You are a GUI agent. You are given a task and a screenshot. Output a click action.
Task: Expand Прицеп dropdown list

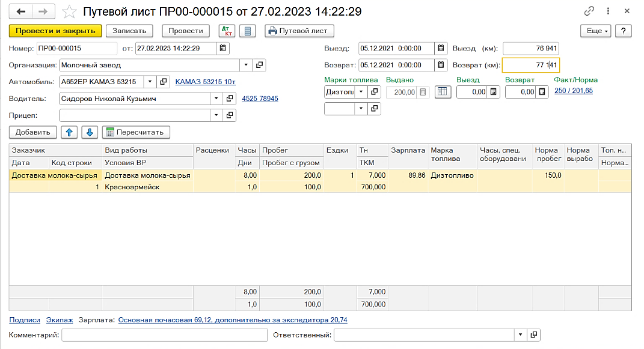[216, 115]
